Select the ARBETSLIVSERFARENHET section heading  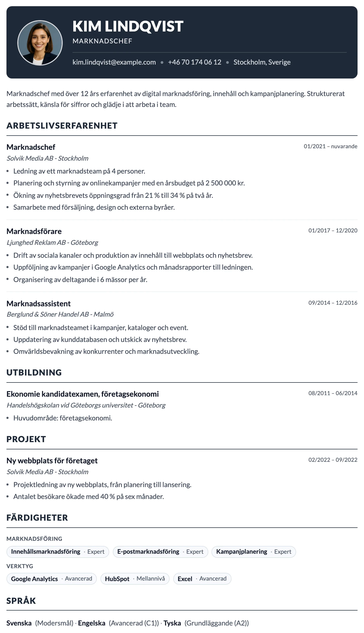point(62,126)
